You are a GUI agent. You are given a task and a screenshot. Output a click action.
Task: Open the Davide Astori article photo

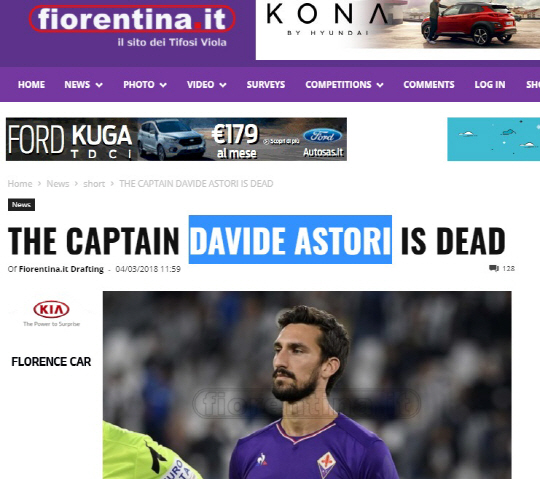307,385
